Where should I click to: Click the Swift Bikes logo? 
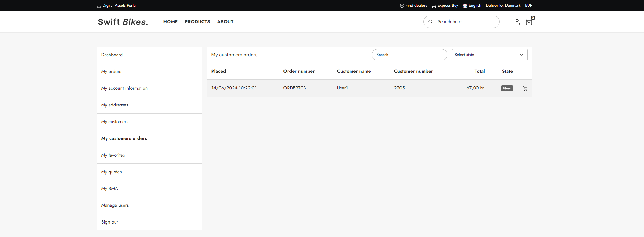tap(123, 22)
